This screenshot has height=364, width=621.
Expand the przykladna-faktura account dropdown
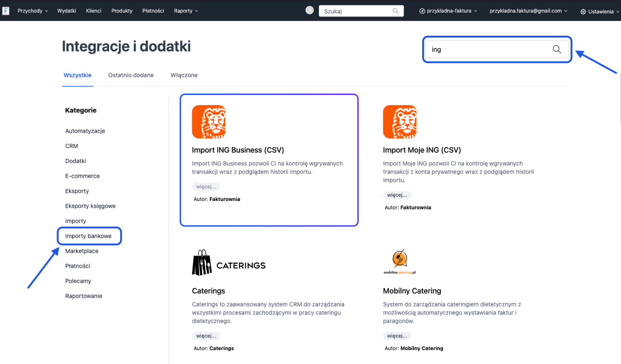coord(448,11)
